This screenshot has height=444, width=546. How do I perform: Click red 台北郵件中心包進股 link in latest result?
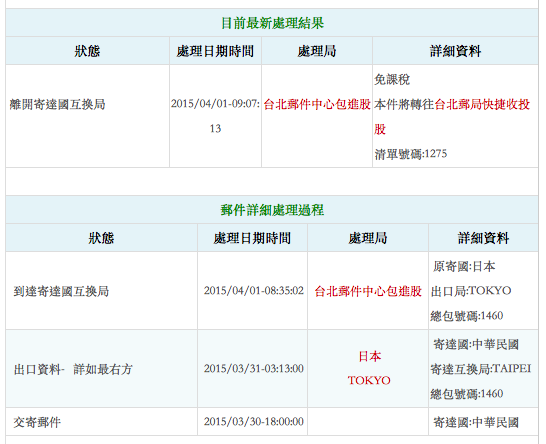pos(317,104)
